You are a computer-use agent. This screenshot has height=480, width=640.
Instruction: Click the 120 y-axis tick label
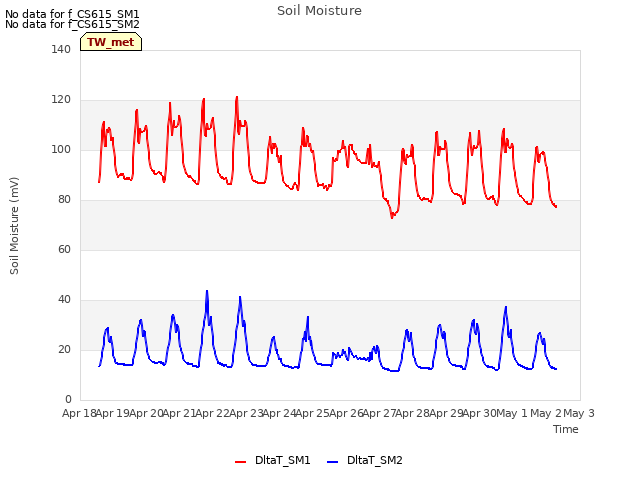(61, 100)
